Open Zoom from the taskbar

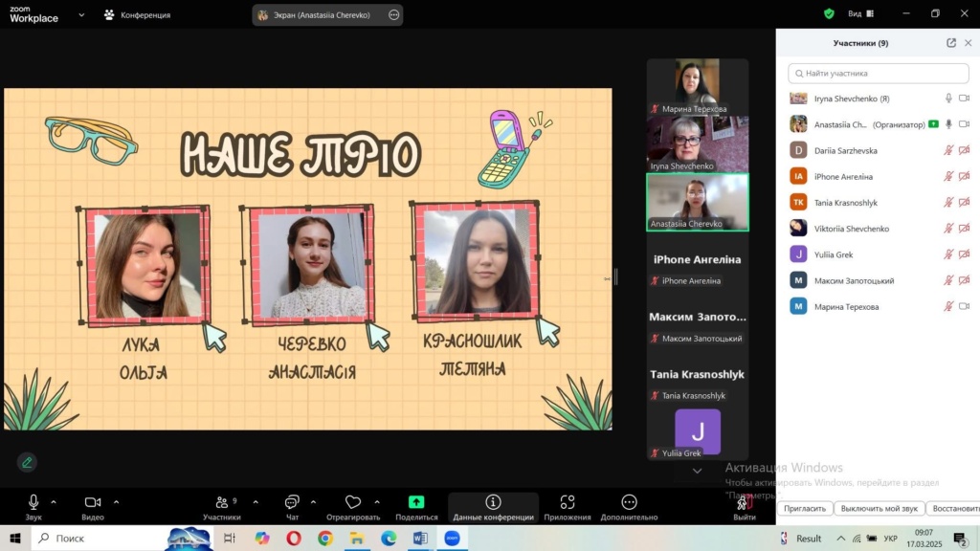point(452,538)
